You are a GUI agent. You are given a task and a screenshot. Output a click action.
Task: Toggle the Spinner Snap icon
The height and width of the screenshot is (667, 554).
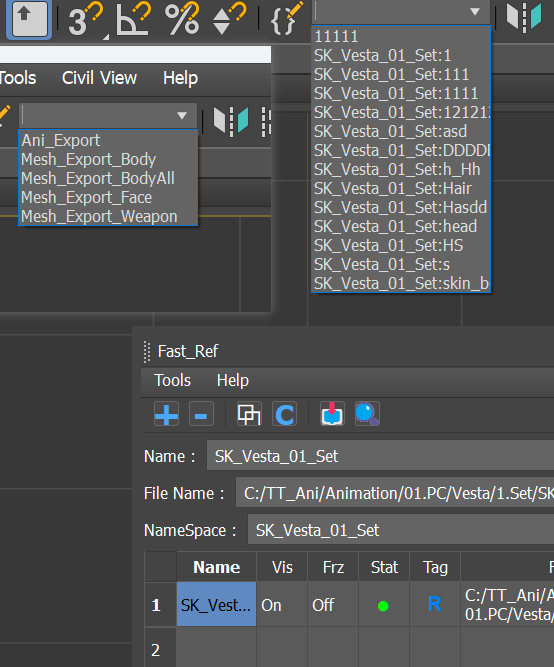(x=229, y=18)
